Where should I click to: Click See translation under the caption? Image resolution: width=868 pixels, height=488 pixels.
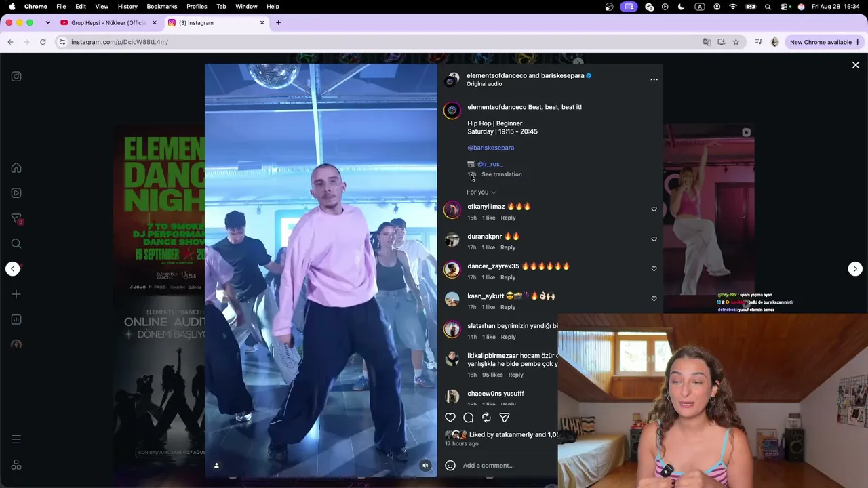502,175
